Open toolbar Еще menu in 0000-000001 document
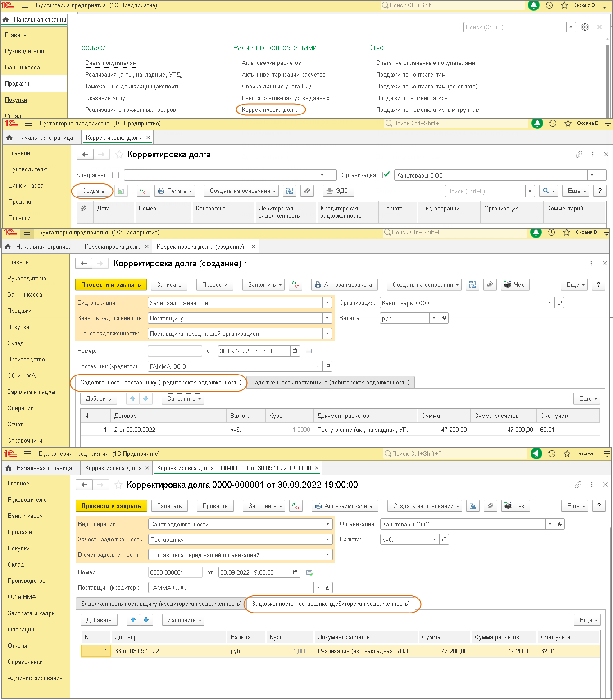Image resolution: width=613 pixels, height=700 pixels. pyautogui.click(x=575, y=506)
